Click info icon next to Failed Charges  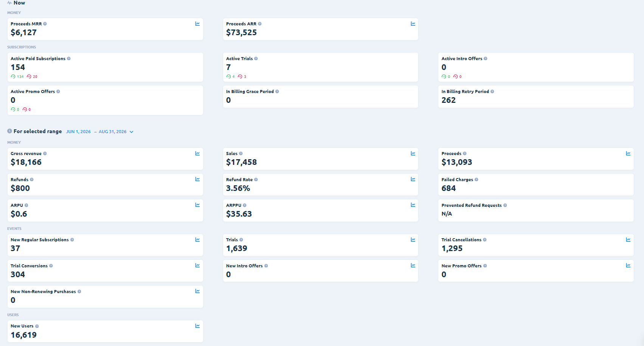[476, 180]
